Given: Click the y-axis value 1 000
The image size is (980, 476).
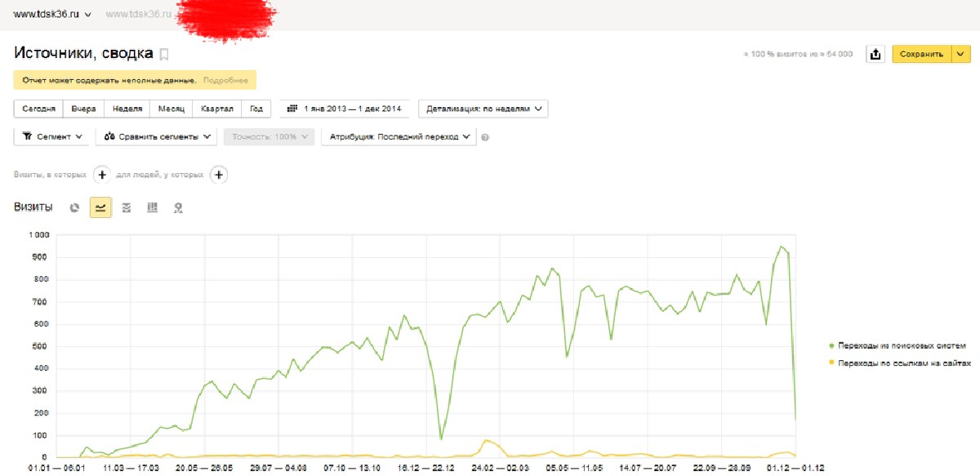Looking at the screenshot, I should 39,235.
